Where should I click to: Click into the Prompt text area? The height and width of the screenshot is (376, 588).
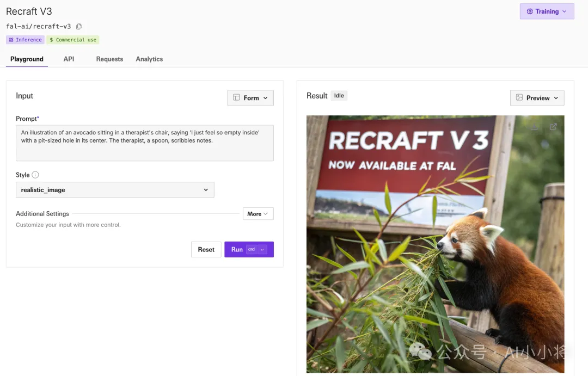click(x=145, y=143)
